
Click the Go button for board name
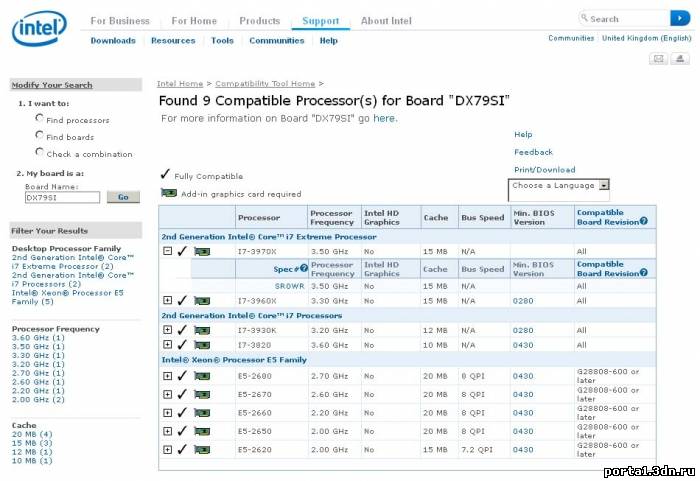[x=123, y=197]
